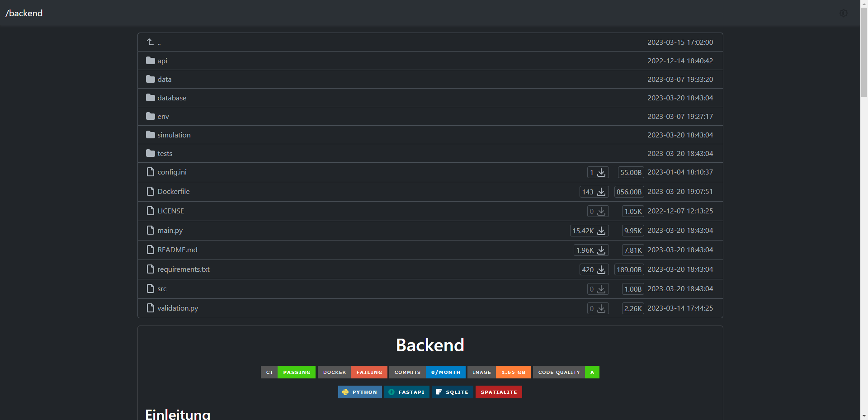Click the folder icon beside simulation
The height and width of the screenshot is (420, 868).
(x=150, y=134)
